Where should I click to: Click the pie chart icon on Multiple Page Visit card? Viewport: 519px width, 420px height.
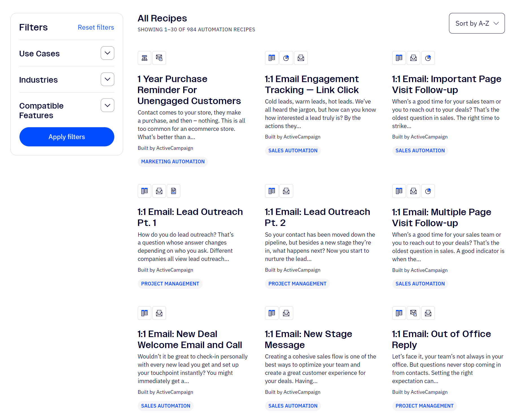click(x=428, y=191)
